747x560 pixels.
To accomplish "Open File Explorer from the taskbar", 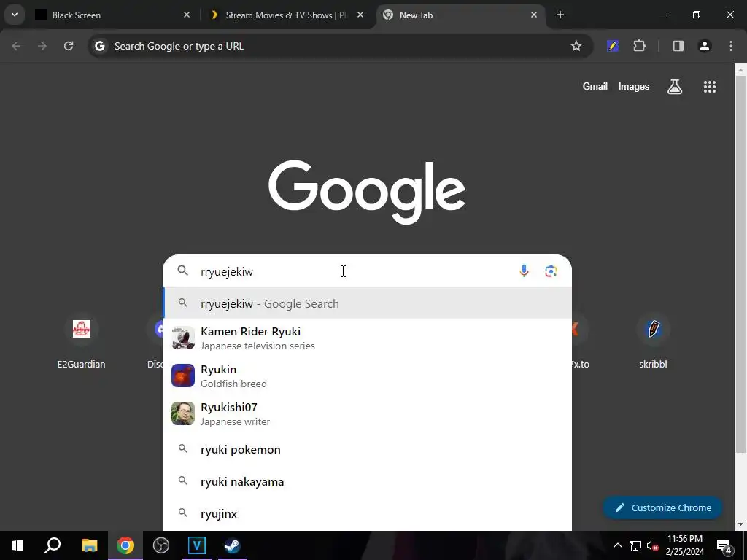I will [x=89, y=545].
